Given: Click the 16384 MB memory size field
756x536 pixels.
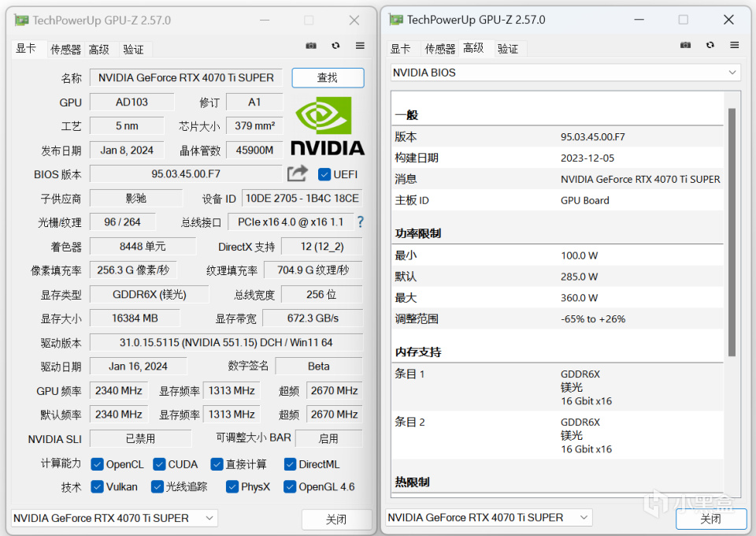Looking at the screenshot, I should coord(135,318).
